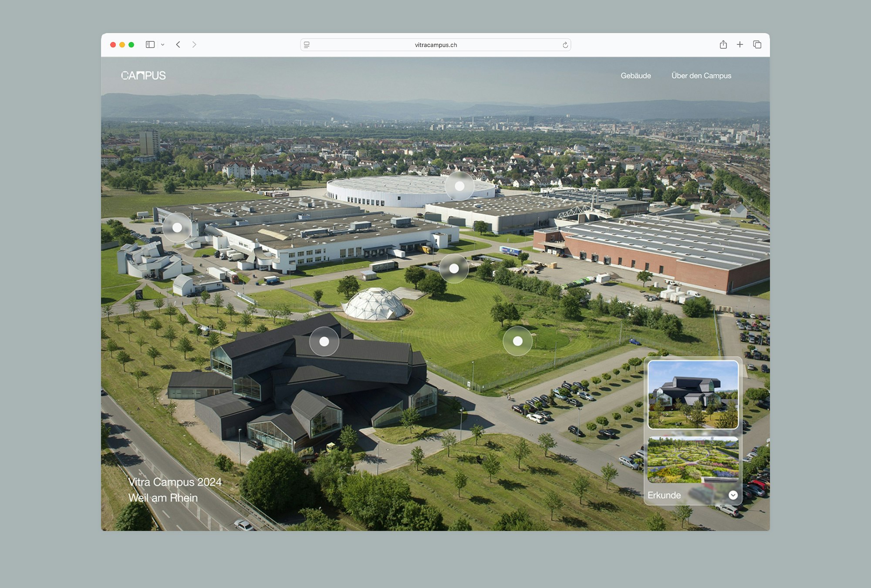Go back with the browser back arrow
This screenshot has width=871, height=588.
click(178, 44)
